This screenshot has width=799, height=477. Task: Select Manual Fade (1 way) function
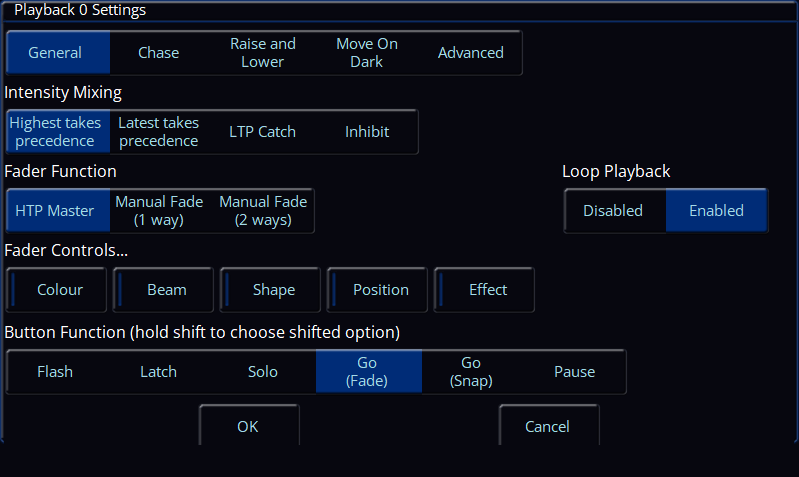coord(159,211)
